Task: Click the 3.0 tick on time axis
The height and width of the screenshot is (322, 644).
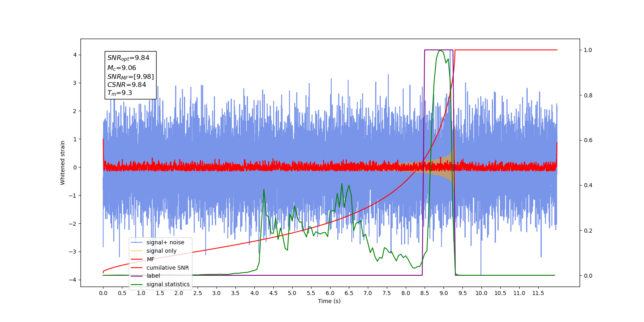Action: (217, 293)
